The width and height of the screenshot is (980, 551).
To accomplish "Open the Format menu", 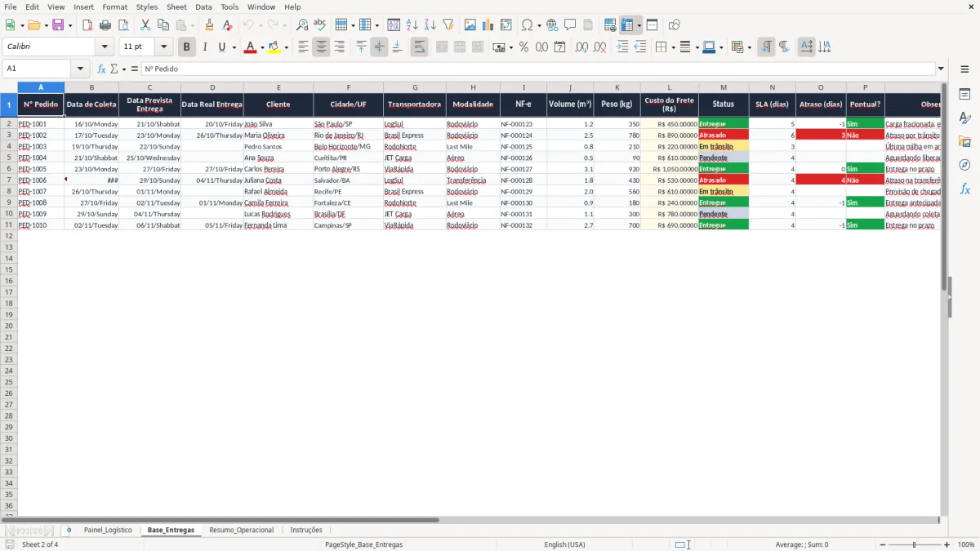I will (x=114, y=7).
